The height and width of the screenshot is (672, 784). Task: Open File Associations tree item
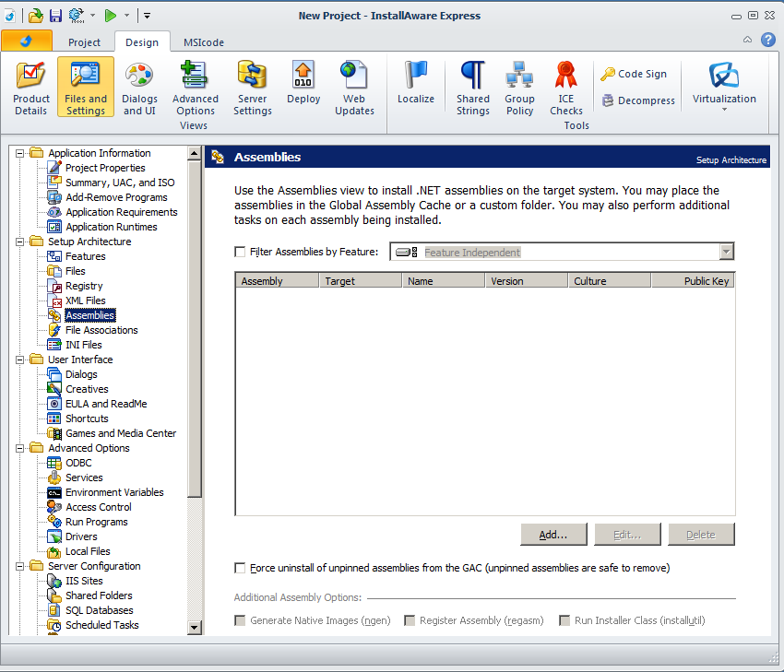(101, 330)
